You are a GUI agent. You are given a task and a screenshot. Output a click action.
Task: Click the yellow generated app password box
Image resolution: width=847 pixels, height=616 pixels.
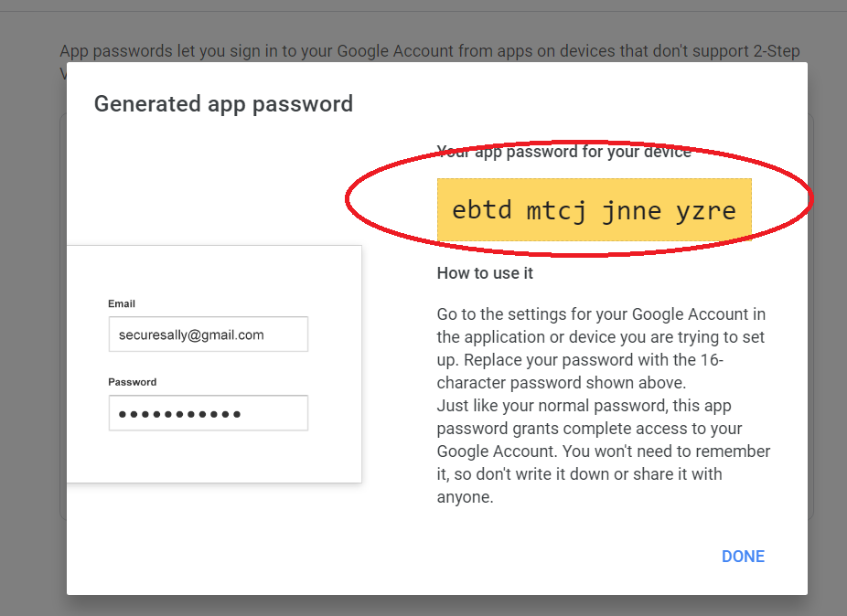594,210
